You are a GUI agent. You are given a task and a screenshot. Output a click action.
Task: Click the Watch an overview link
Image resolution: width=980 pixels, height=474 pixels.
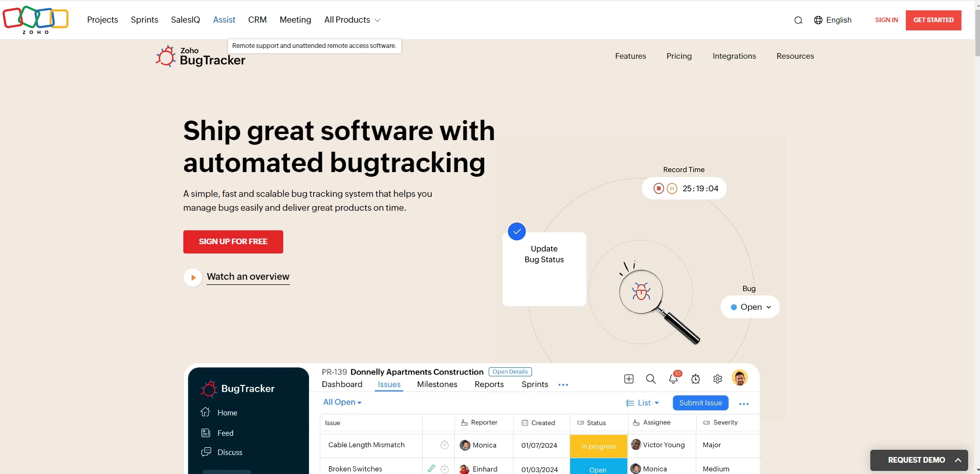pyautogui.click(x=248, y=277)
